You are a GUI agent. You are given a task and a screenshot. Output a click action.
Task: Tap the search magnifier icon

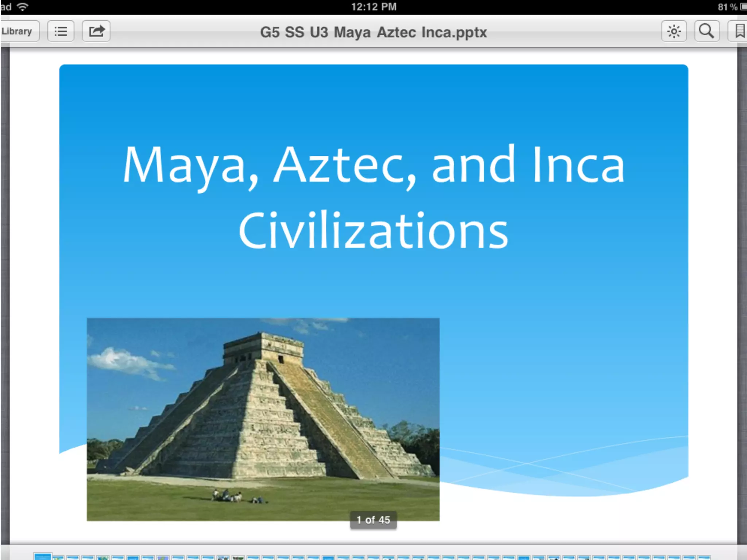click(707, 32)
